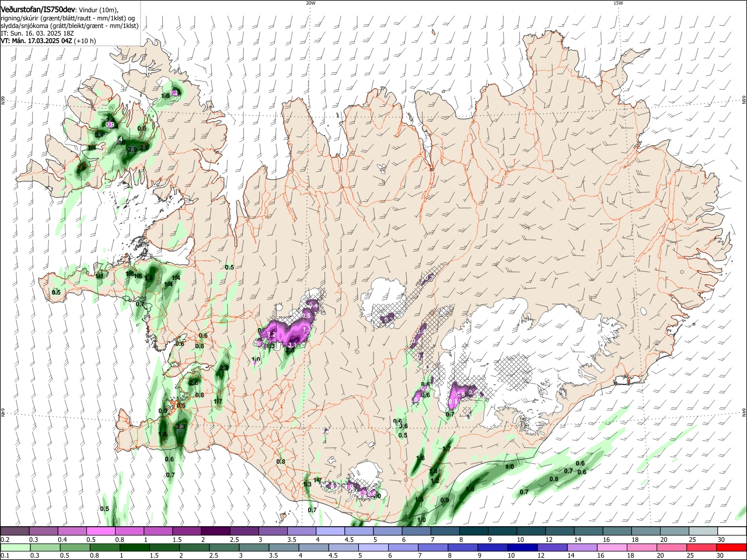Select the dark purple snow-scale swatch at 2
This screenshot has width=747, height=560.
click(215, 531)
